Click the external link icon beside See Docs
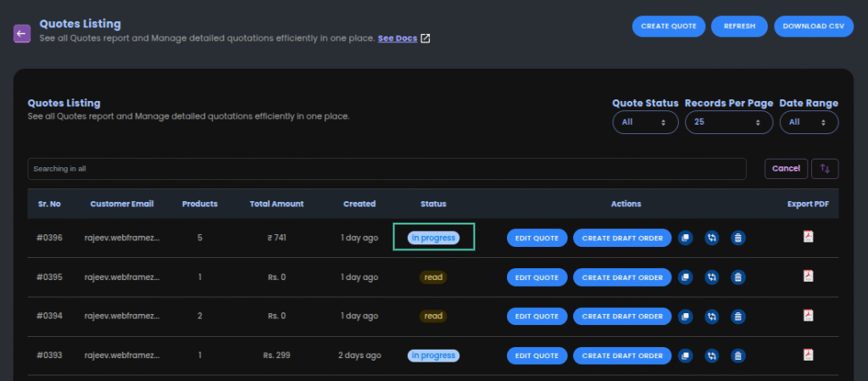The height and width of the screenshot is (381, 868). pyautogui.click(x=426, y=38)
